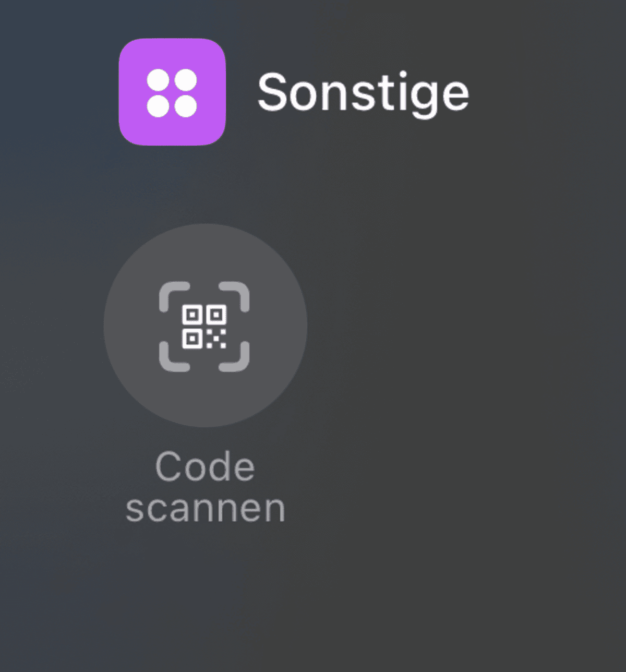Launch the QR code reader control

pos(205,326)
